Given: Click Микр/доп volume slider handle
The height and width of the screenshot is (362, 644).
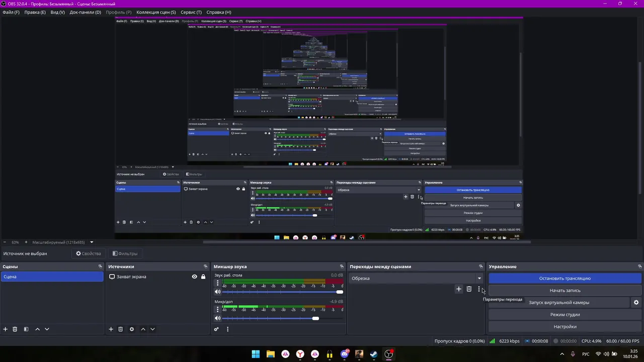Looking at the screenshot, I should (x=315, y=318).
